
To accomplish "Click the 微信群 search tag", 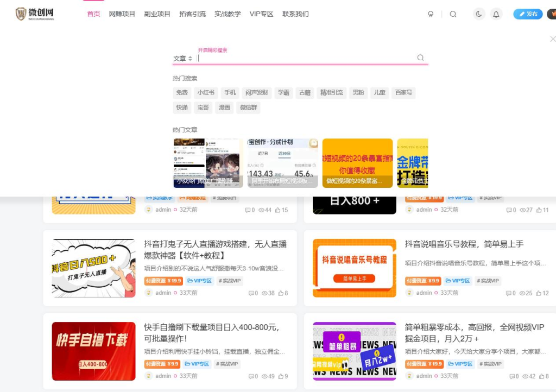I will pyautogui.click(x=248, y=108).
